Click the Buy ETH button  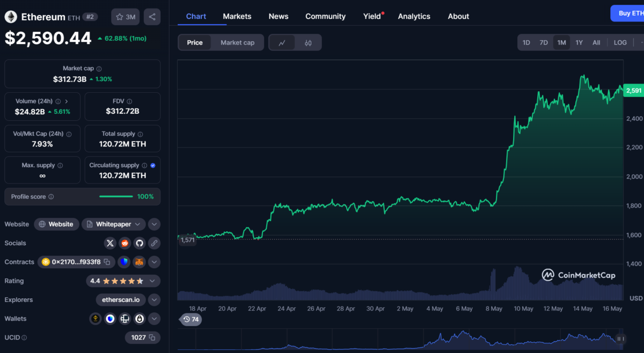627,13
